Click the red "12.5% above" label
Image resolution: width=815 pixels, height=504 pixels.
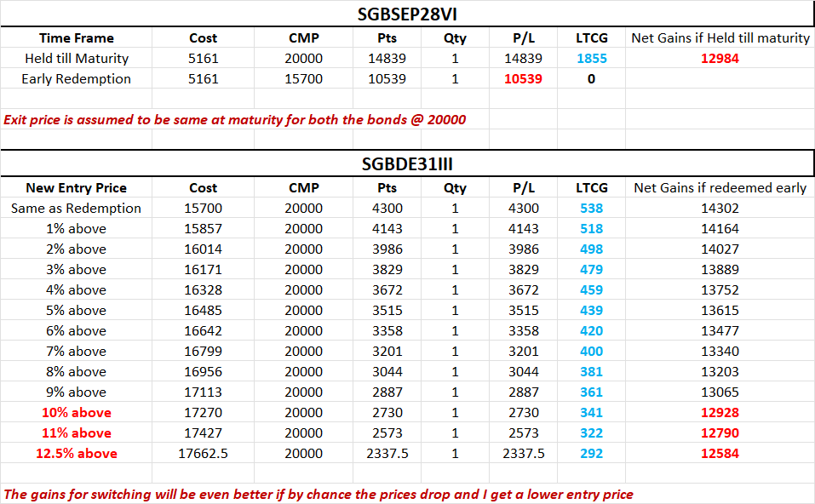coord(77,454)
